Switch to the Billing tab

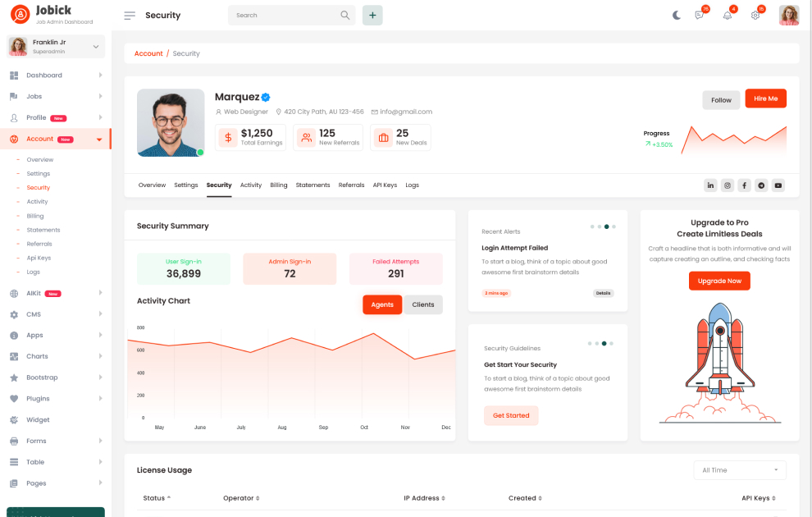[x=279, y=185]
